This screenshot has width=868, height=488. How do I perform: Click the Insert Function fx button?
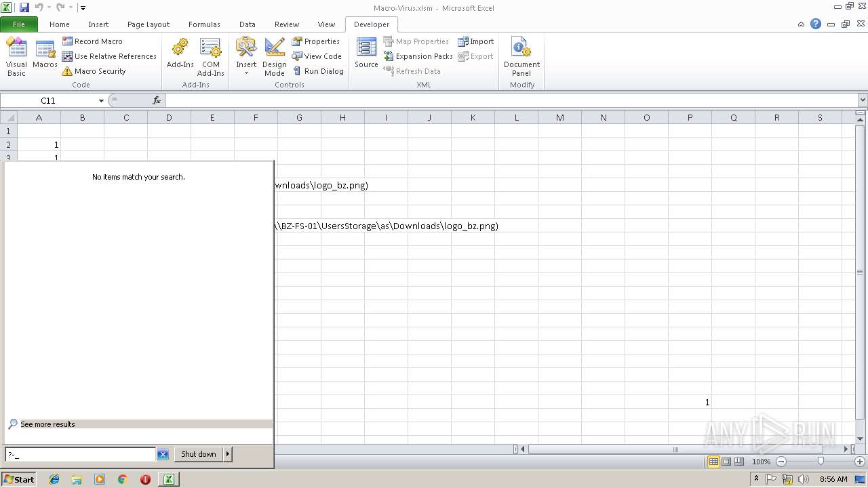[x=157, y=100]
